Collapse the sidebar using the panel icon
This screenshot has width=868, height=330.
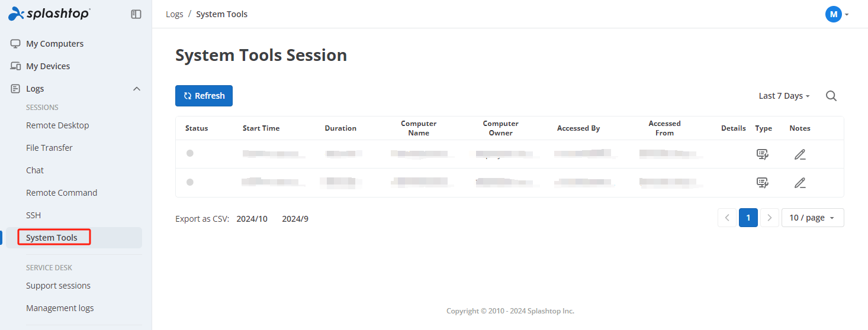tap(136, 14)
